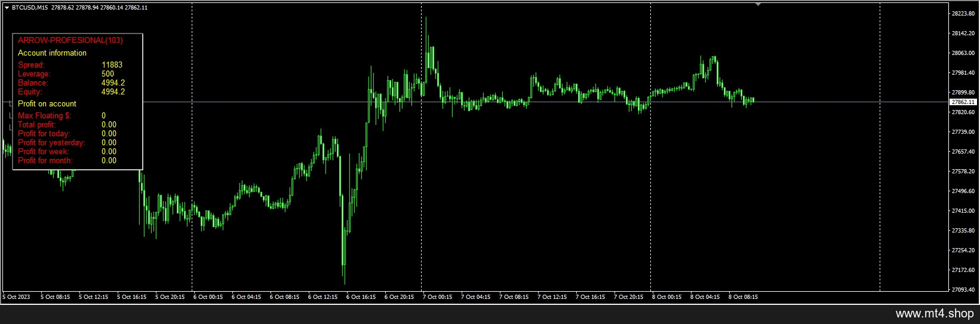
Task: Click the '6 Oct 20:15' time label
Action: tap(399, 297)
